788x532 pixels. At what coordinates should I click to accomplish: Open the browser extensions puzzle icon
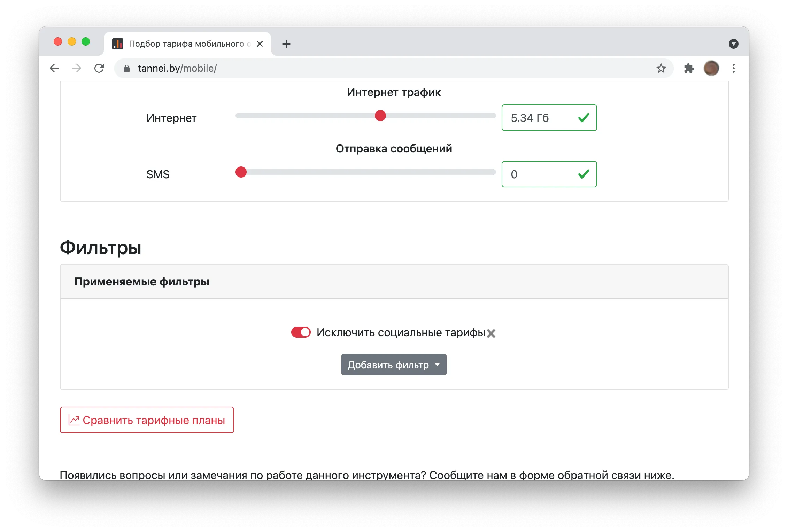[x=689, y=68]
